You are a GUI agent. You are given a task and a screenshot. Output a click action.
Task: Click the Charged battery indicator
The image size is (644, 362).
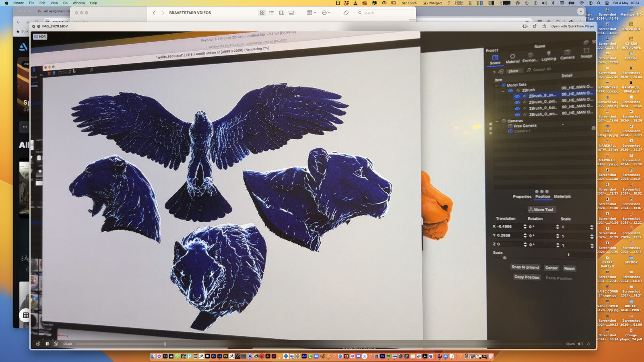coord(432,3)
